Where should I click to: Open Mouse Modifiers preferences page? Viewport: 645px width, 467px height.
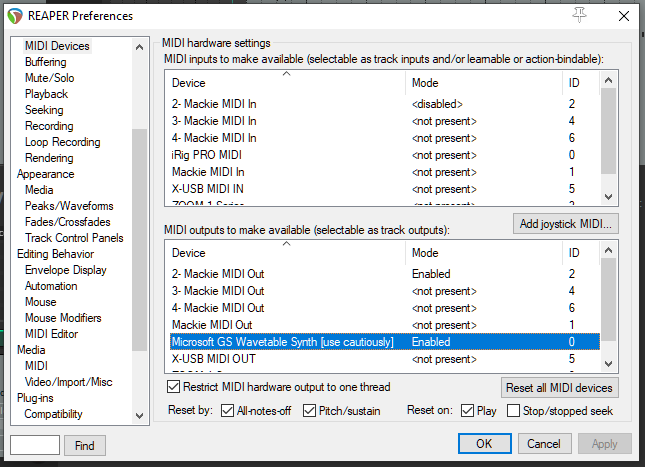(x=63, y=318)
